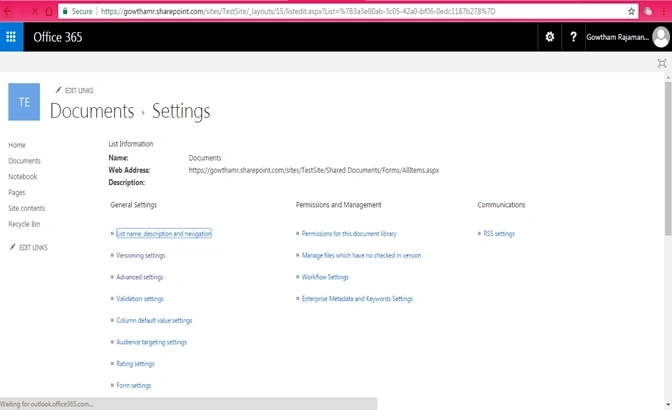Open Enterprise Metadata and Keywords Settings
Screen dimensions: 672x410
[x=357, y=299]
